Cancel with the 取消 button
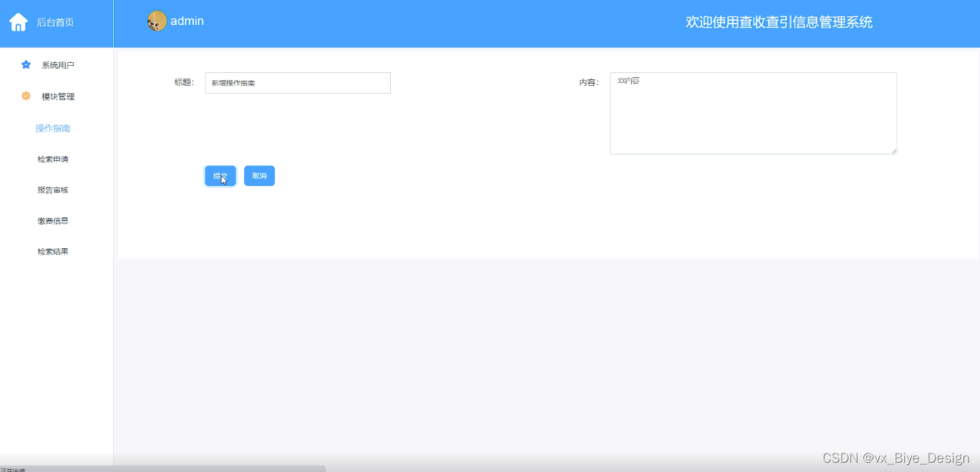Screen dimensions: 980x472 259,176
